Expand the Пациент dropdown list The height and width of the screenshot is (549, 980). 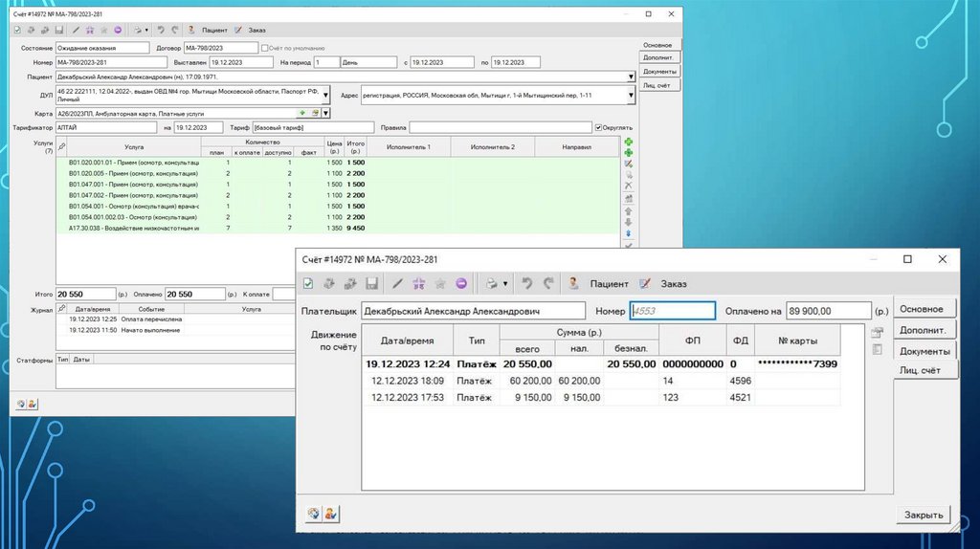pyautogui.click(x=632, y=77)
